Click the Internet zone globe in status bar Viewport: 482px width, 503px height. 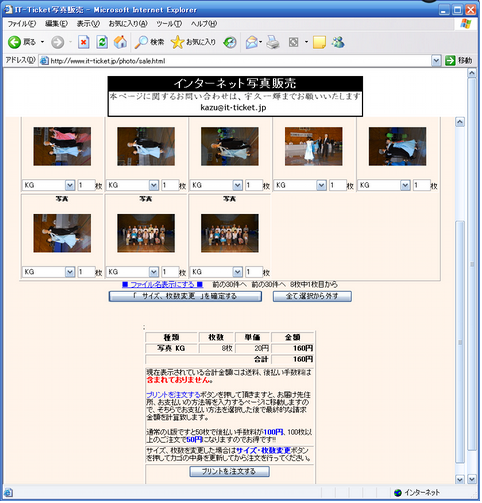[x=398, y=492]
